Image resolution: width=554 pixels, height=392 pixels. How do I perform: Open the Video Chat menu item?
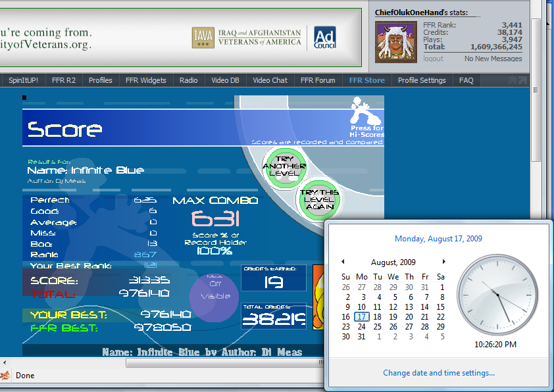coord(270,80)
